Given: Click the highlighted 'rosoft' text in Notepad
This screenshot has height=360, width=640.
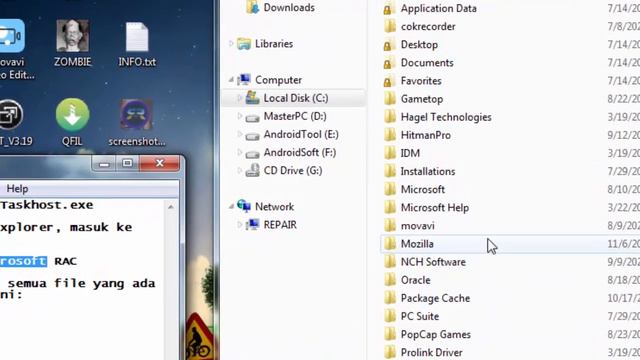Looking at the screenshot, I should coord(23,261).
